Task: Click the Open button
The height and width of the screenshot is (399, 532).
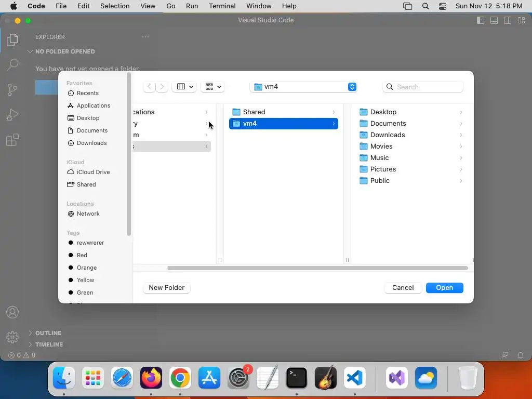Action: coord(445,288)
